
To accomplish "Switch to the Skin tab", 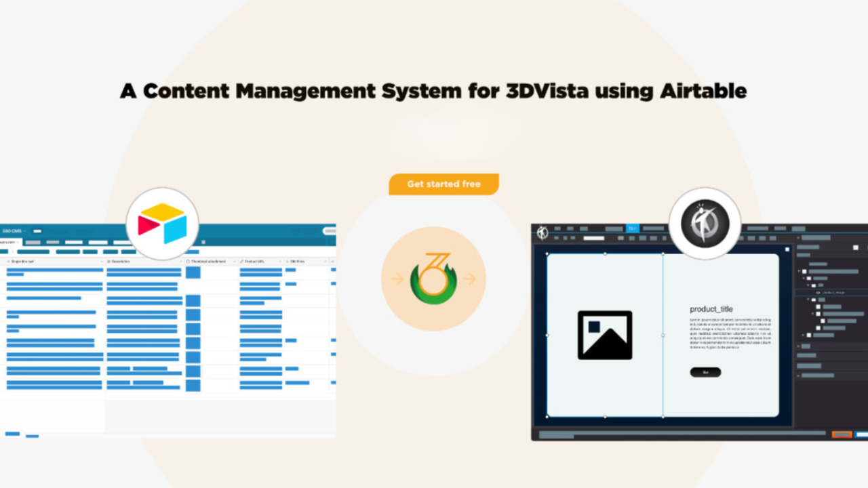I will click(x=632, y=228).
